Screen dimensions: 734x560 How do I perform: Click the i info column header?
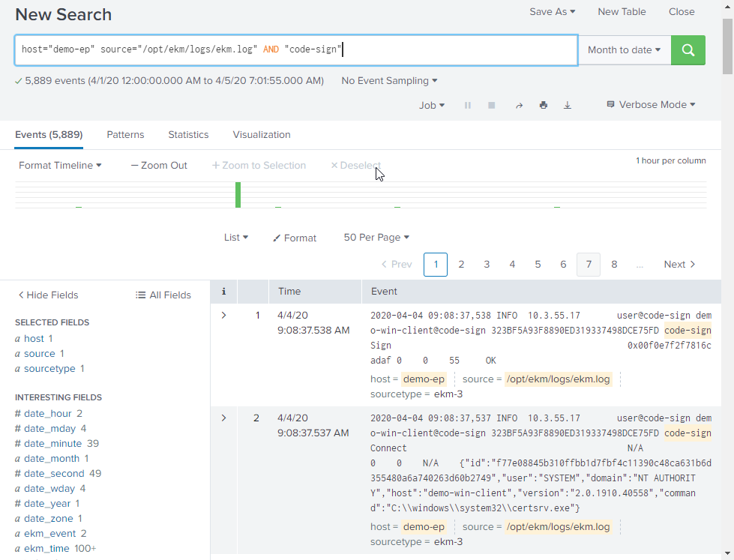(x=223, y=291)
